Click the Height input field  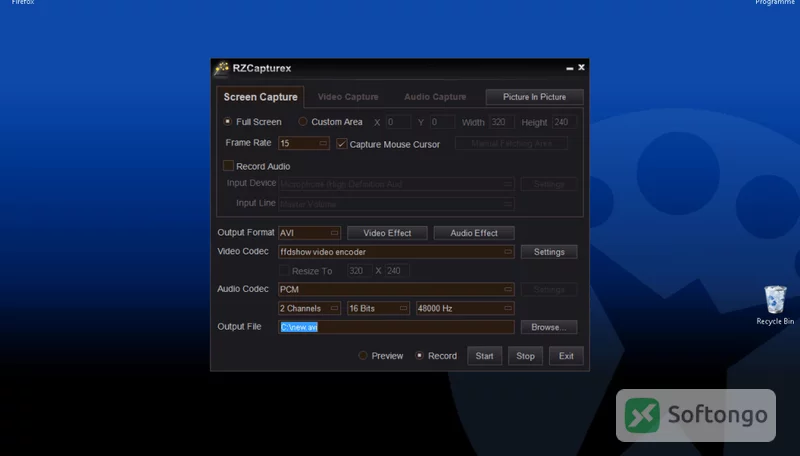click(x=564, y=122)
